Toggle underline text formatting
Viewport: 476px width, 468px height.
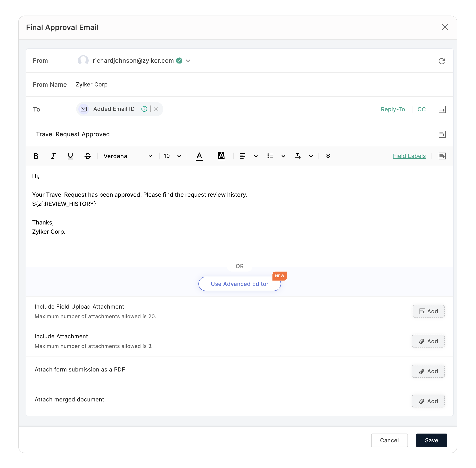point(70,156)
